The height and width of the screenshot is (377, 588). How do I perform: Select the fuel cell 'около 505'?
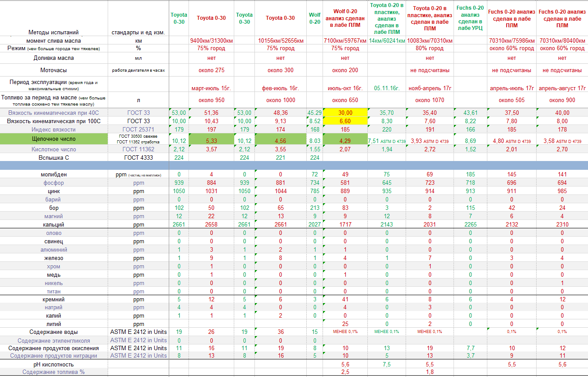pyautogui.click(x=512, y=100)
